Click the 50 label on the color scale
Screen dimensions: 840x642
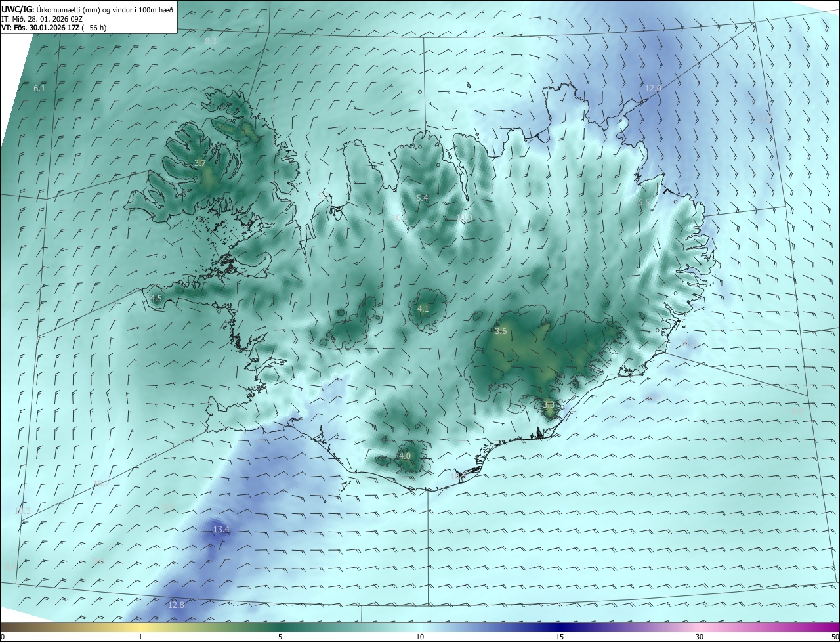pos(835,637)
